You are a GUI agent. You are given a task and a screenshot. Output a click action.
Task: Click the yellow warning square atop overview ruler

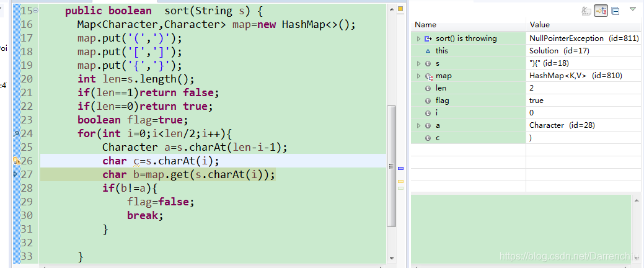(x=400, y=9)
